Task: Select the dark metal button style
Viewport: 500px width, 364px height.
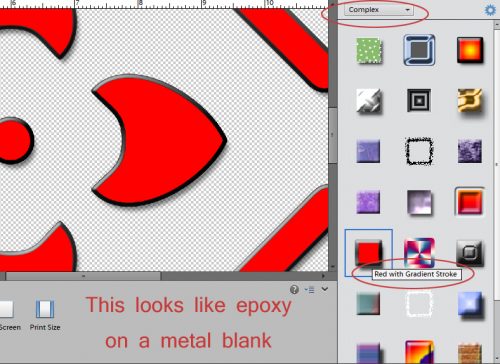Action: point(470,253)
